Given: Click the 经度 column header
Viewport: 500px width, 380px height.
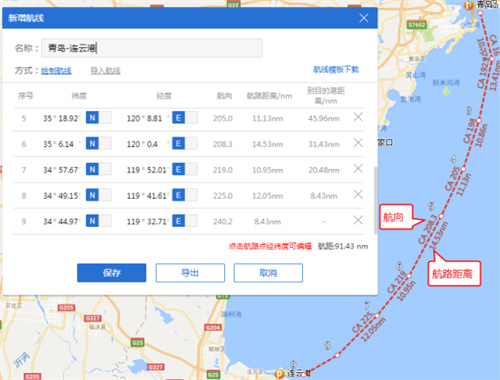Looking at the screenshot, I should (x=164, y=96).
